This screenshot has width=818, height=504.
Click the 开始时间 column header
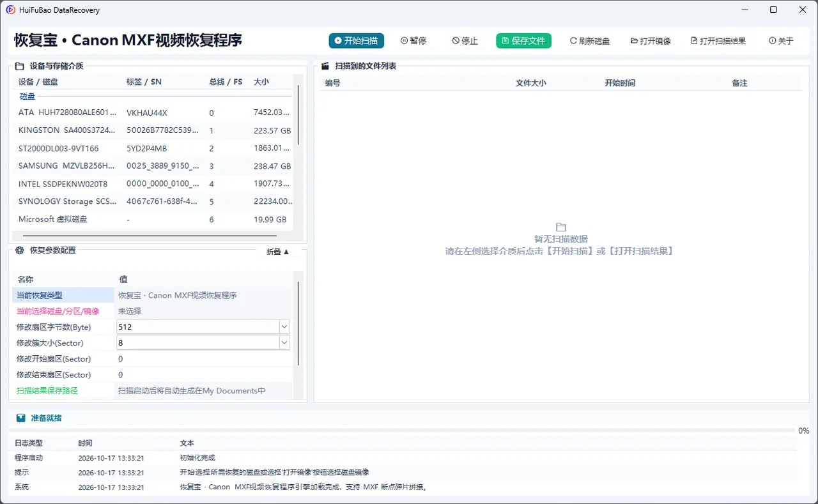pyautogui.click(x=620, y=83)
